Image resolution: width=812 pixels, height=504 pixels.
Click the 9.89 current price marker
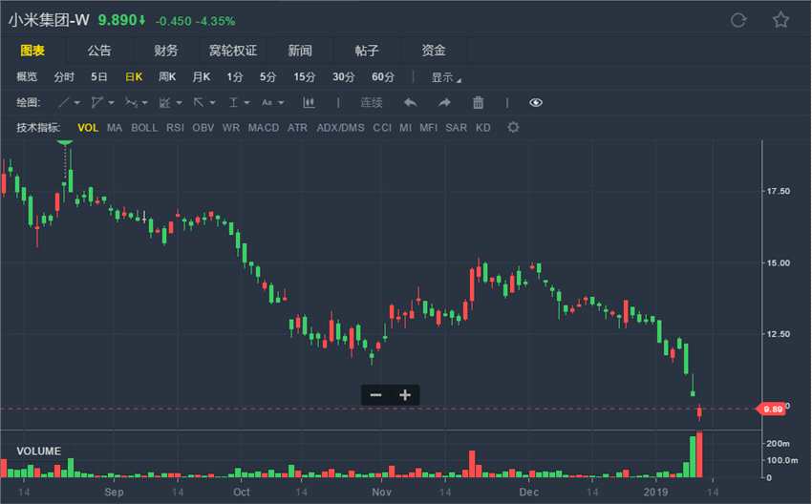tap(772, 409)
